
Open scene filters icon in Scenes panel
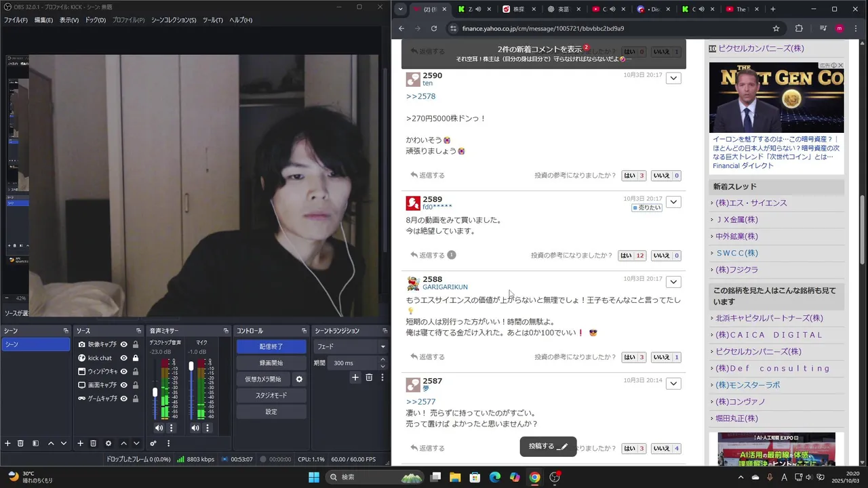point(35,443)
